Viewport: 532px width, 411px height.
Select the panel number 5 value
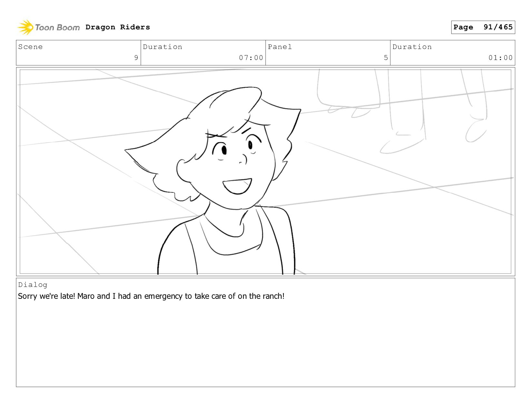tap(386, 58)
